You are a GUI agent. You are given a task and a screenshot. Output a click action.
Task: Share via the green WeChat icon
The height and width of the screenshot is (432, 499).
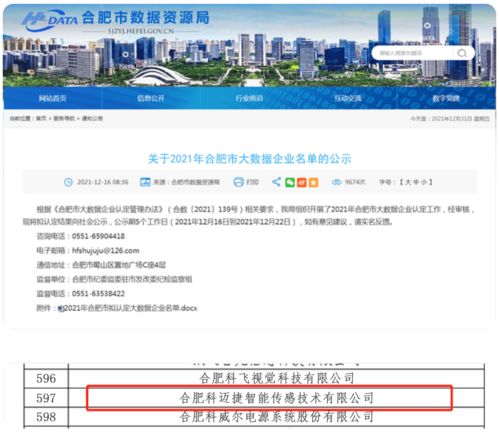click(290, 182)
